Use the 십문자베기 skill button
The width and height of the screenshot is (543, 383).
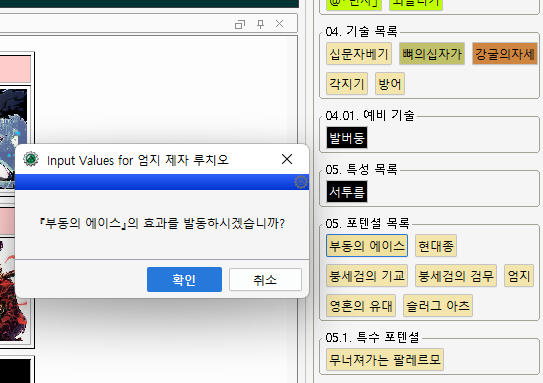(x=359, y=54)
